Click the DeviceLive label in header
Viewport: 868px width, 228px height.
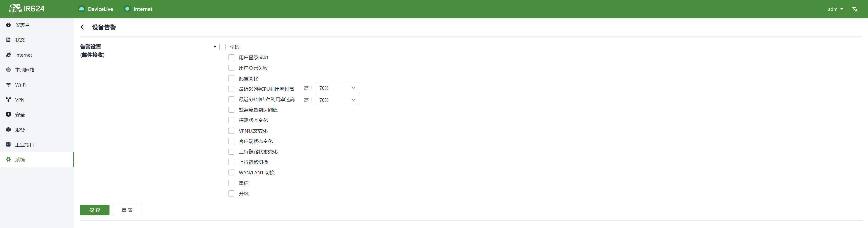pos(100,9)
